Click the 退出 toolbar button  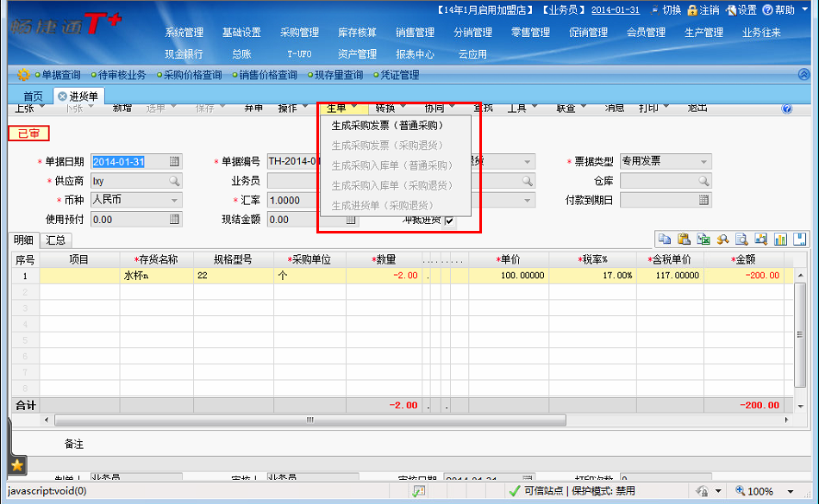(x=697, y=108)
